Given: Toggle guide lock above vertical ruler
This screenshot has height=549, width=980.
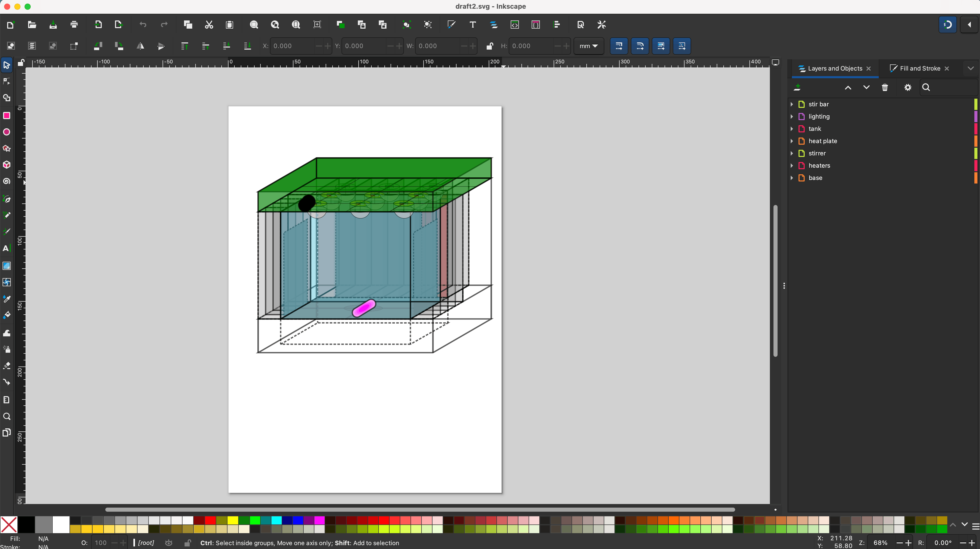Looking at the screenshot, I should pos(21,62).
